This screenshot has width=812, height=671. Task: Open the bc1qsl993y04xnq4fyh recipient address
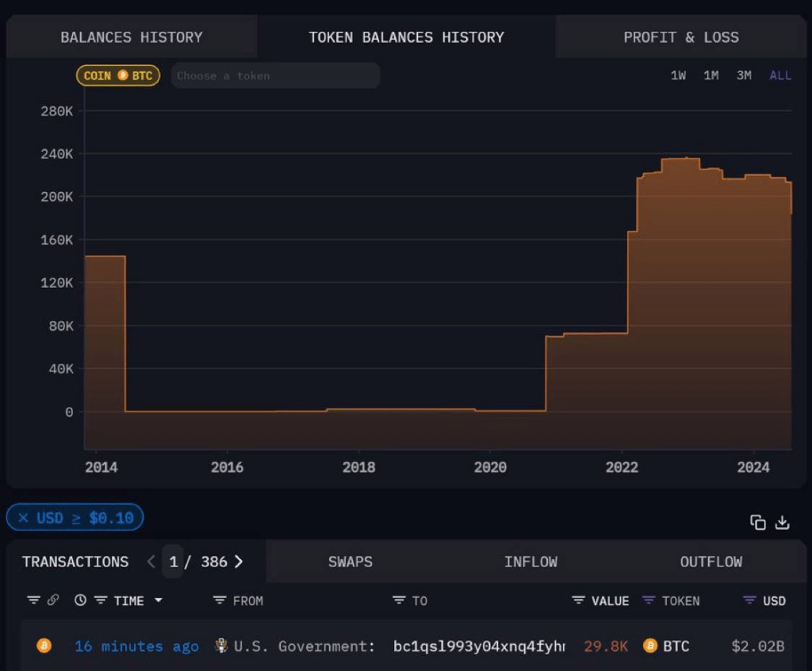tap(478, 646)
